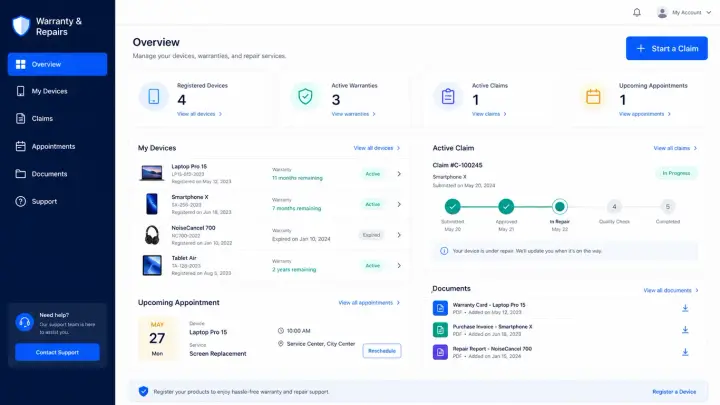
Task: Download the Purchase Invoice - Smartphone X
Action: pos(685,330)
